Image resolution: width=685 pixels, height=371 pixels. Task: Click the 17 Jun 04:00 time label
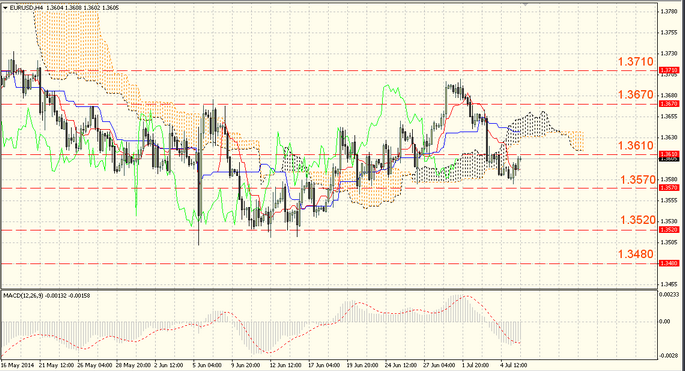[x=325, y=365]
